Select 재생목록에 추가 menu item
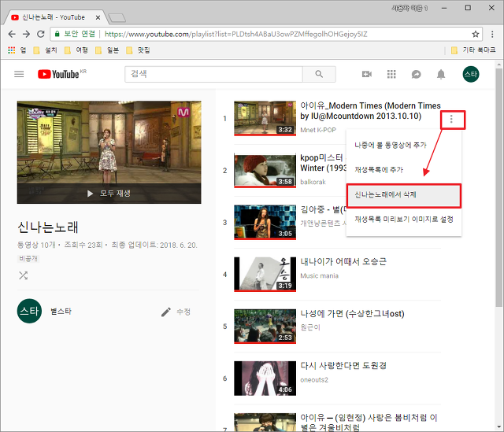This screenshot has height=432, width=504. click(x=404, y=170)
